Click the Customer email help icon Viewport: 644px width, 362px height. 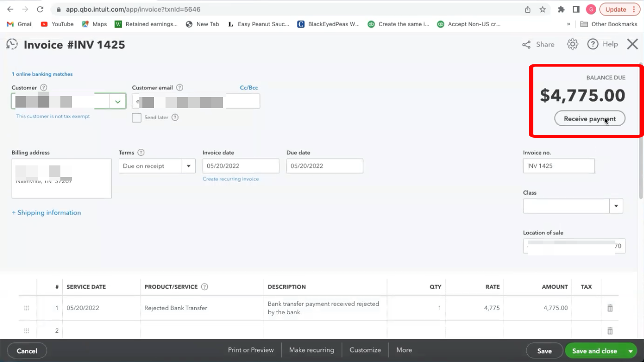pyautogui.click(x=180, y=87)
